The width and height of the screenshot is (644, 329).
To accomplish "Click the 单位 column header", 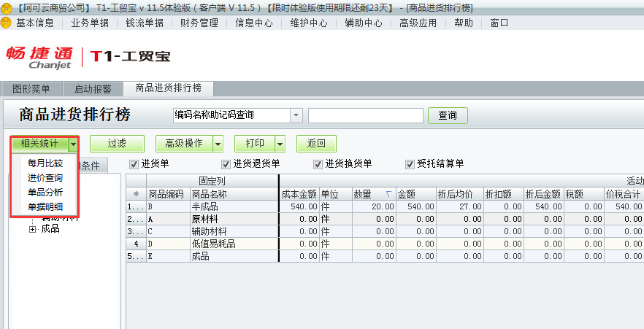I will click(x=336, y=195).
